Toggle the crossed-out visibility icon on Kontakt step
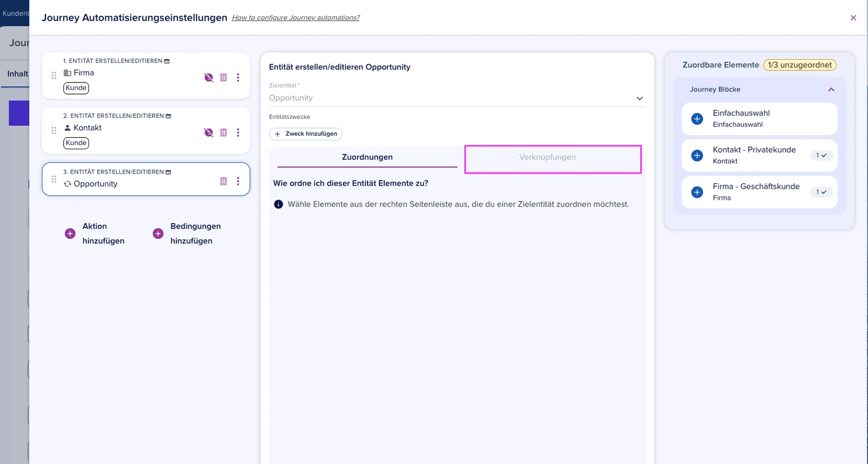The width and height of the screenshot is (868, 464). [x=208, y=132]
